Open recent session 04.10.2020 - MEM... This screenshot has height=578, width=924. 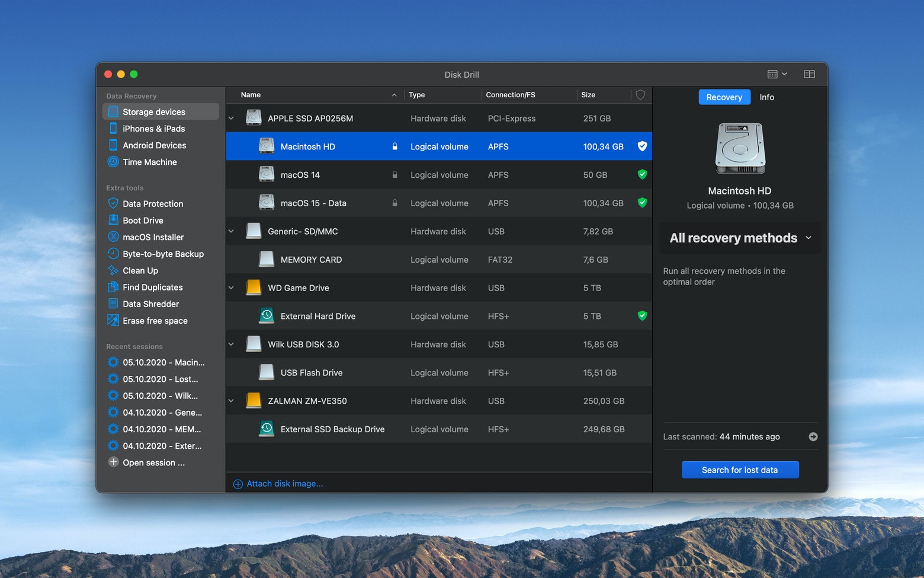point(161,429)
